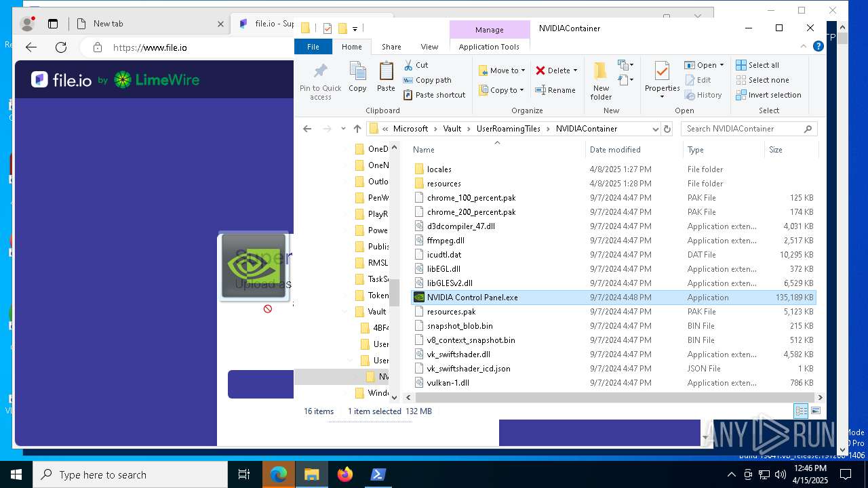Click Cut in Clipboard group
This screenshot has height=488, width=868.
[416, 65]
